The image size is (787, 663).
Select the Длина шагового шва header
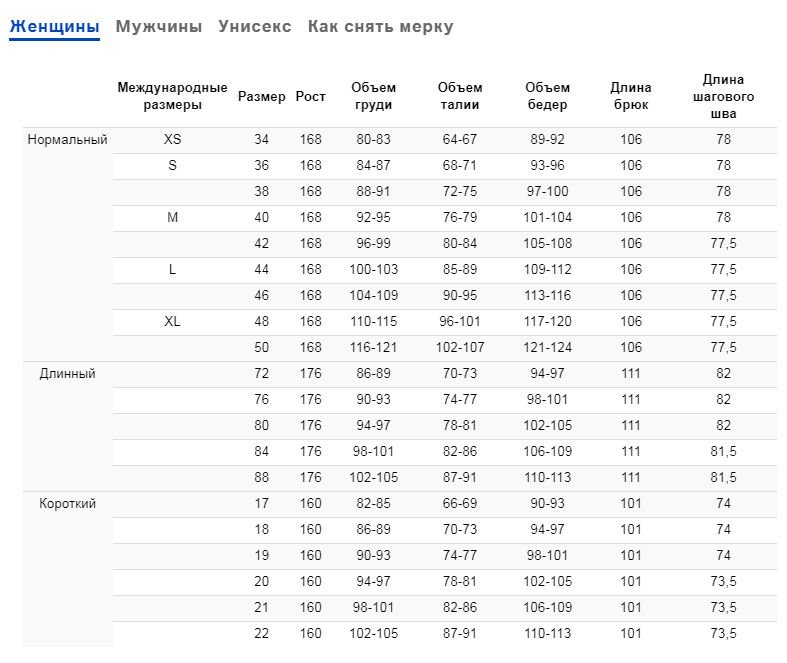click(x=723, y=96)
